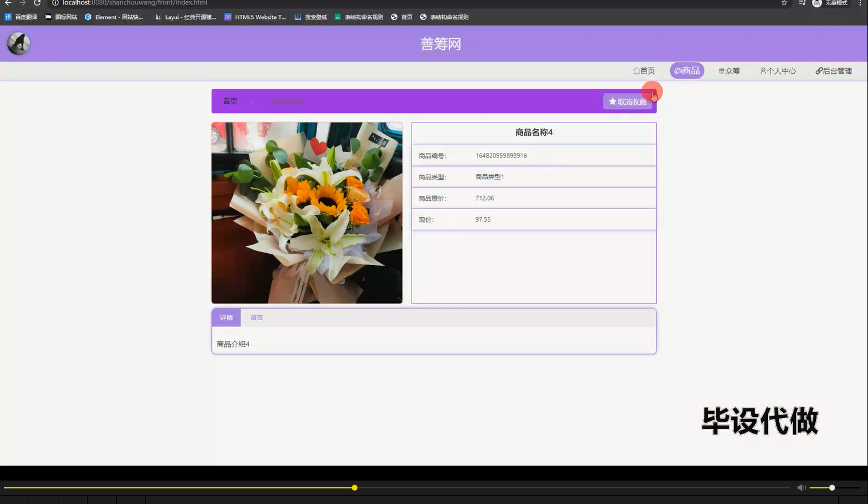The image size is (868, 504).
Task: Navigate to the 众筹 section
Action: (x=729, y=70)
